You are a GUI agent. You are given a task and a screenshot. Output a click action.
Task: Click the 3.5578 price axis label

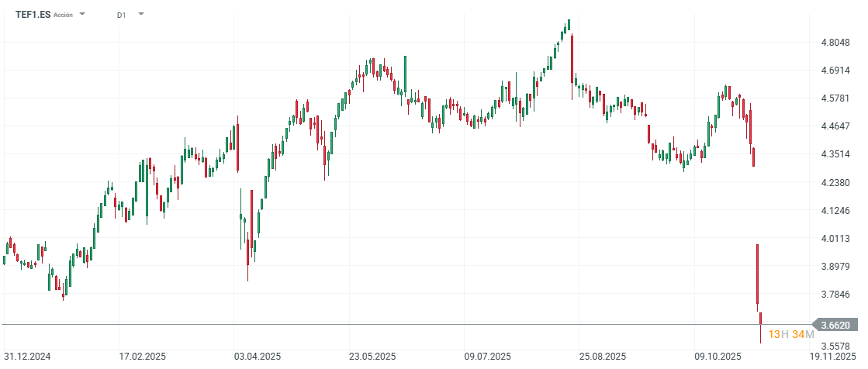(835, 347)
